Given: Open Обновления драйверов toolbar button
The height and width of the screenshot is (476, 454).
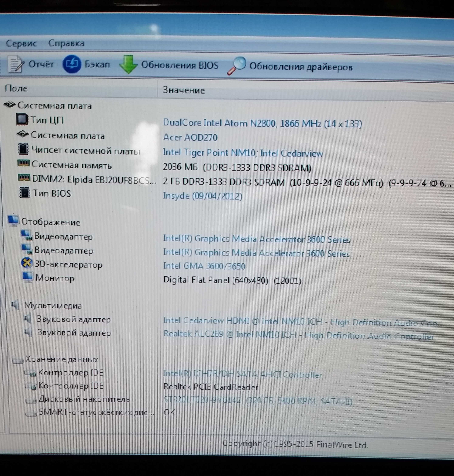Looking at the screenshot, I should click(301, 67).
